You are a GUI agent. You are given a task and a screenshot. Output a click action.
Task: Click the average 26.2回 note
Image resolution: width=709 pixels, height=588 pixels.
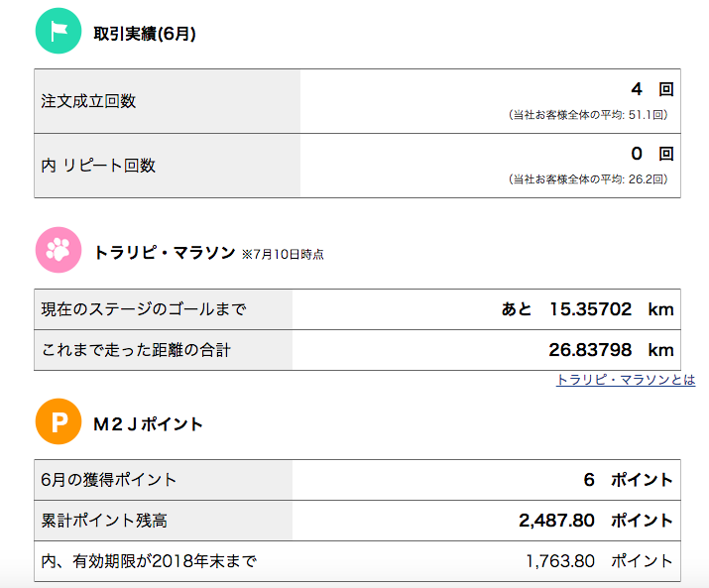(x=588, y=179)
